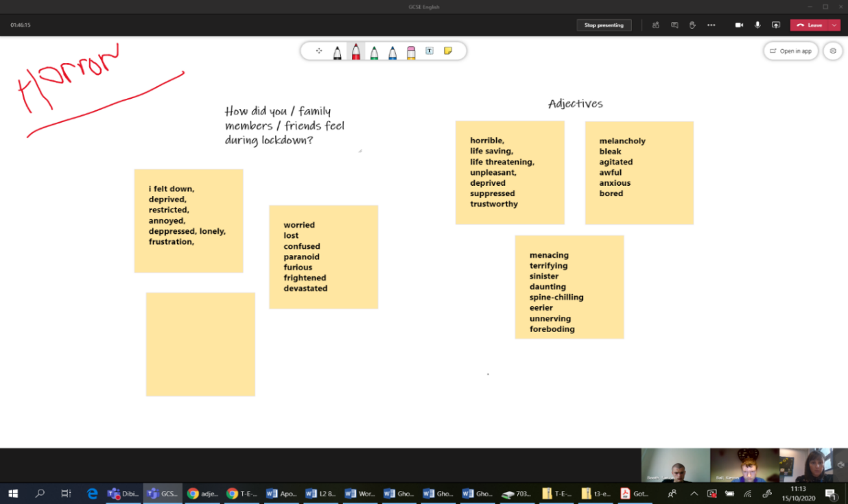Click the word 'bored' on sticky note

tap(611, 193)
